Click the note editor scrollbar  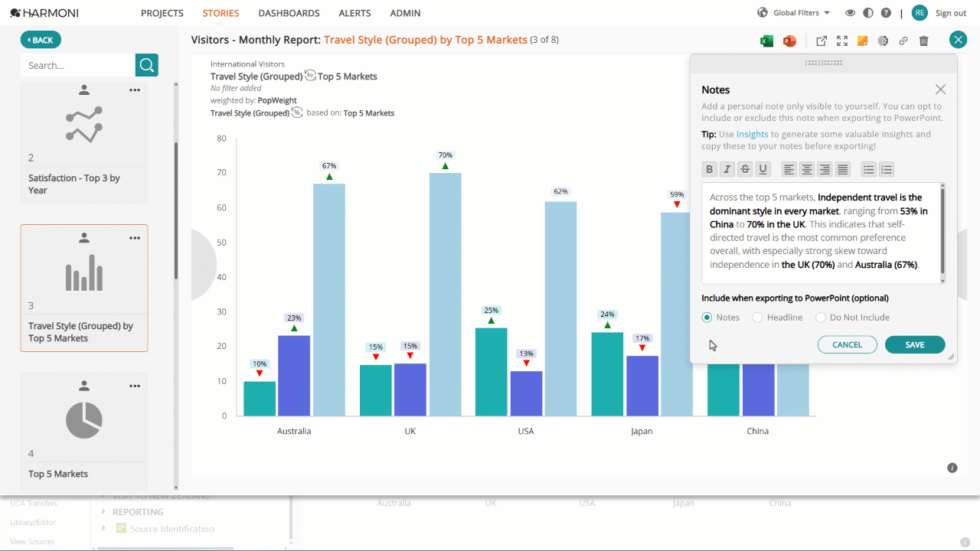click(942, 230)
